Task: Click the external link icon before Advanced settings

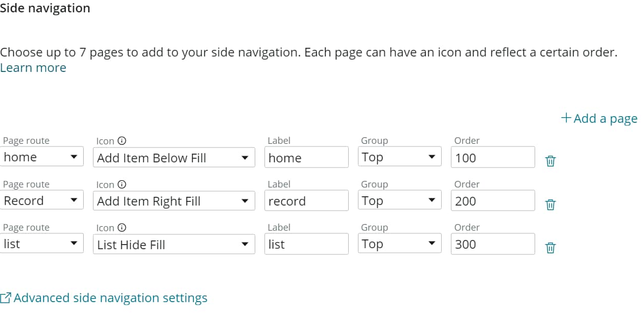Action: click(6, 297)
